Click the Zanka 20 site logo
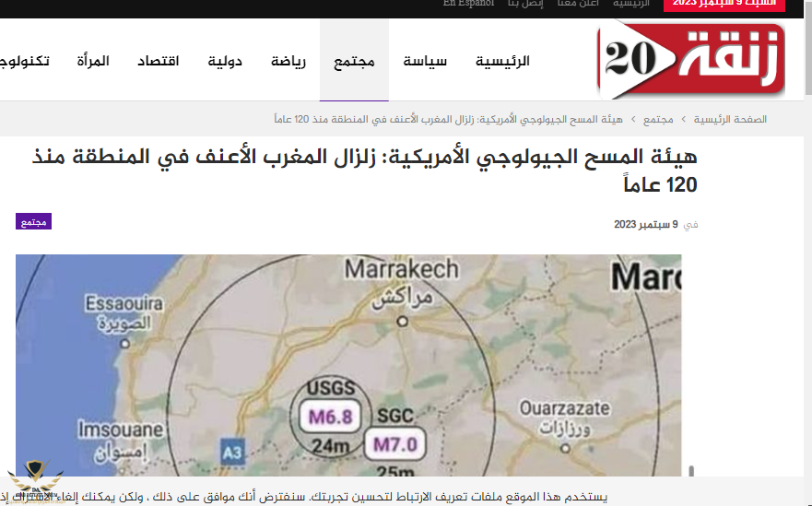Viewport: 812px width, 506px height. pos(691,60)
